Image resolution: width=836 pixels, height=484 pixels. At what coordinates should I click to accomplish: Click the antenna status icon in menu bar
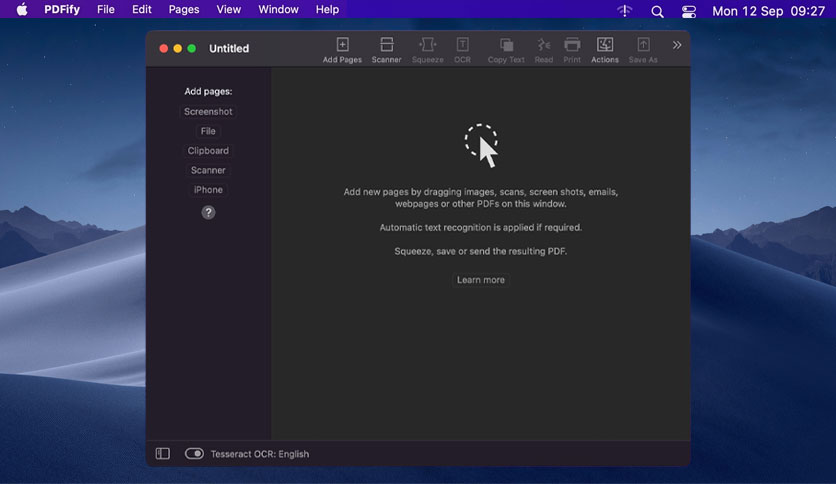pyautogui.click(x=624, y=11)
